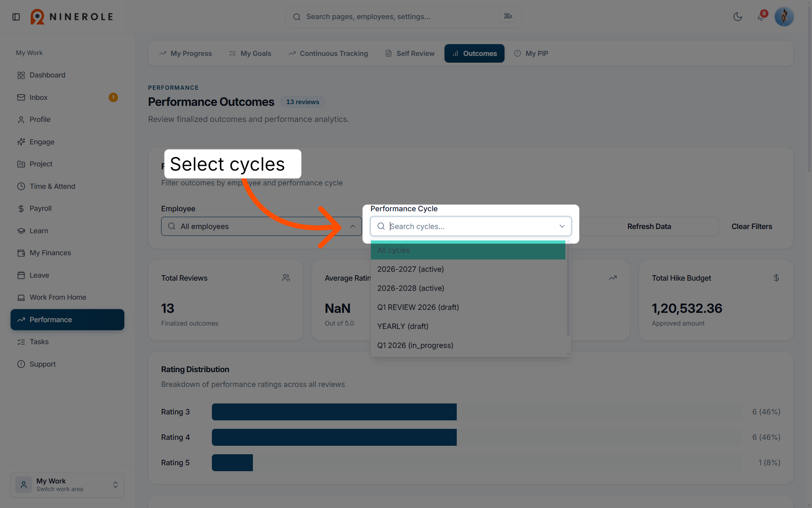Screen dimensions: 812x508
Task: Collapse Performance Cycle dropdown chevron
Action: pyautogui.click(x=562, y=226)
